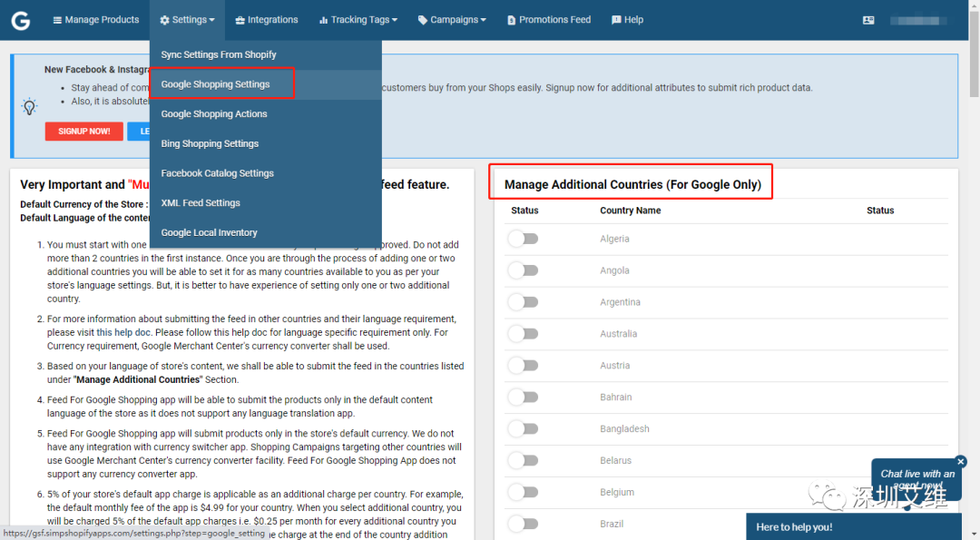Enable the Bahrain country toggle
Viewport: 980px width, 540px height.
(524, 397)
